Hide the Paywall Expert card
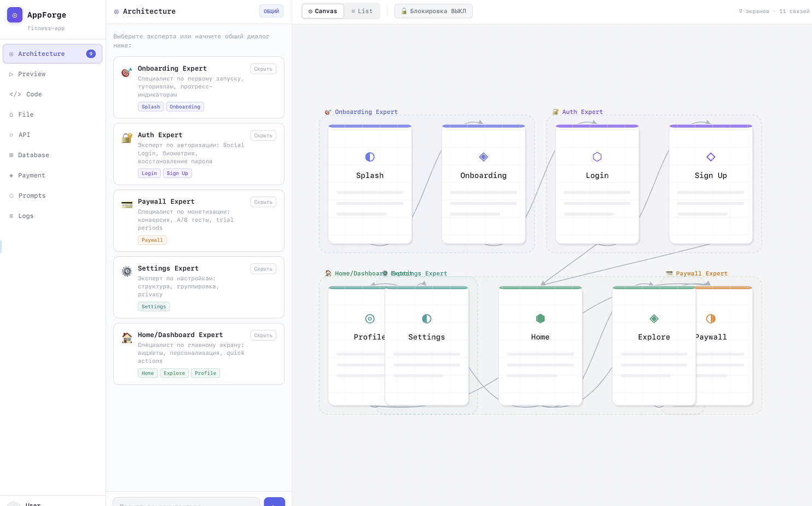812x506 pixels. tap(263, 202)
